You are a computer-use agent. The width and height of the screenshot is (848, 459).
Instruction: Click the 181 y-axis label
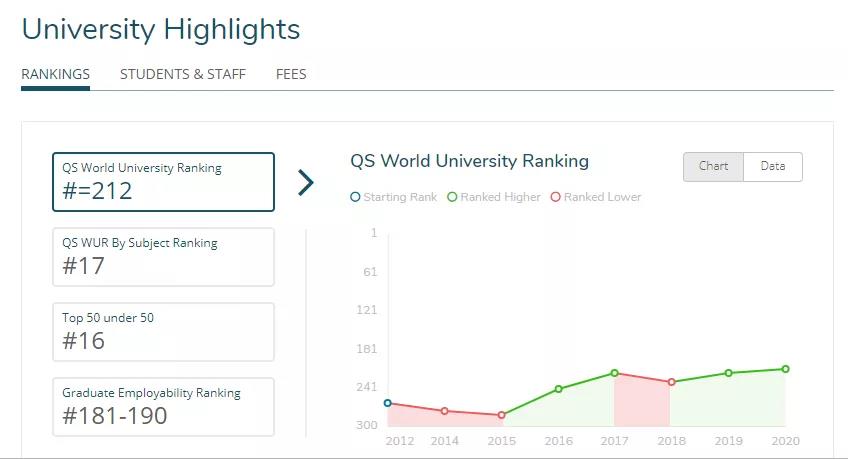(367, 349)
